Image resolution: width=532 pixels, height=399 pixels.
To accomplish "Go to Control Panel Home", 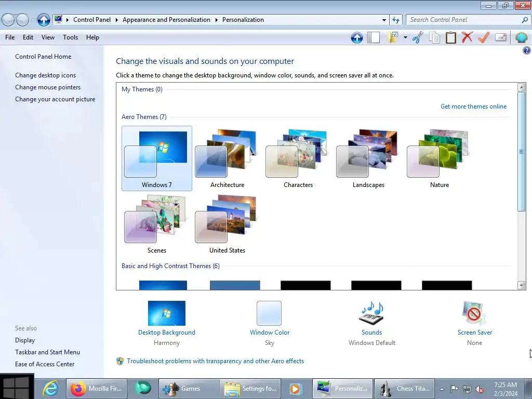I will (x=43, y=57).
